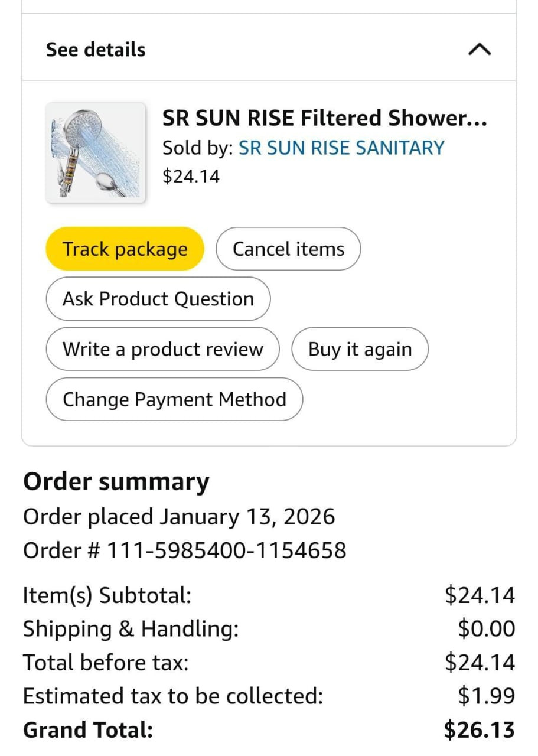
Task: Collapse the See details chevron arrow
Action: tap(480, 50)
